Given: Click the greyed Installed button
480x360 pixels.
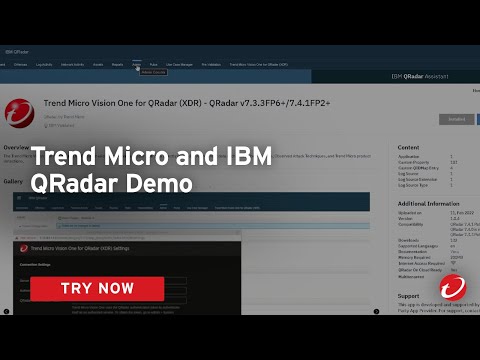Looking at the screenshot, I should pyautogui.click(x=456, y=119).
